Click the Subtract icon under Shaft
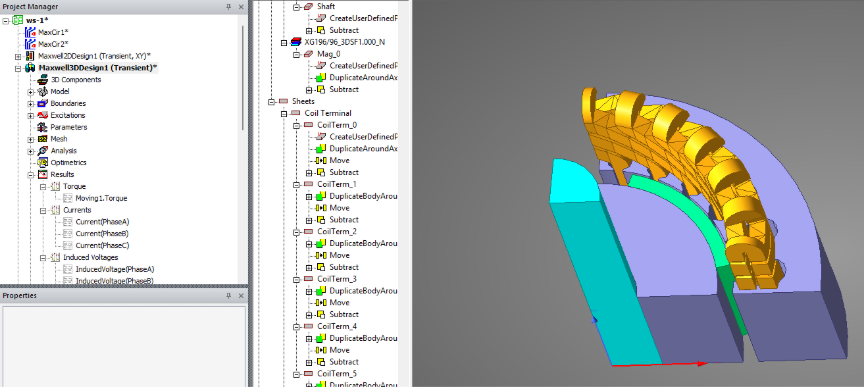The width and height of the screenshot is (864, 387). 322,30
